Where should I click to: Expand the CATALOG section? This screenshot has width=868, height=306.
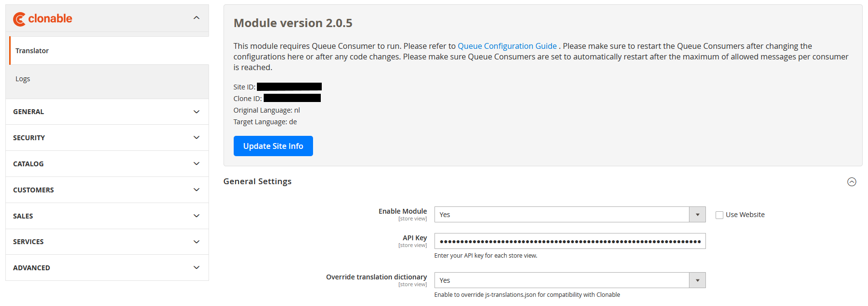point(107,164)
